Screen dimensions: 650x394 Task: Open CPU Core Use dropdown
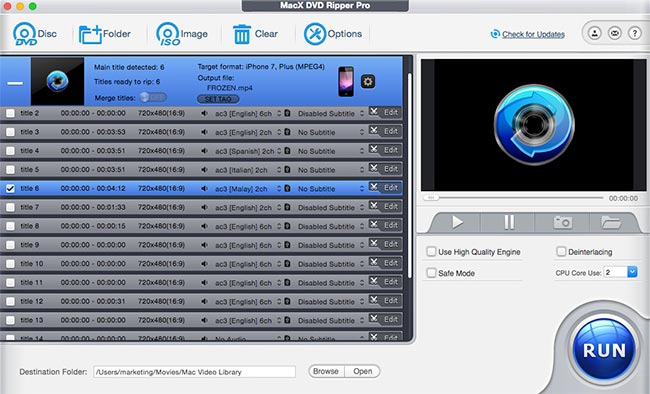coord(632,272)
